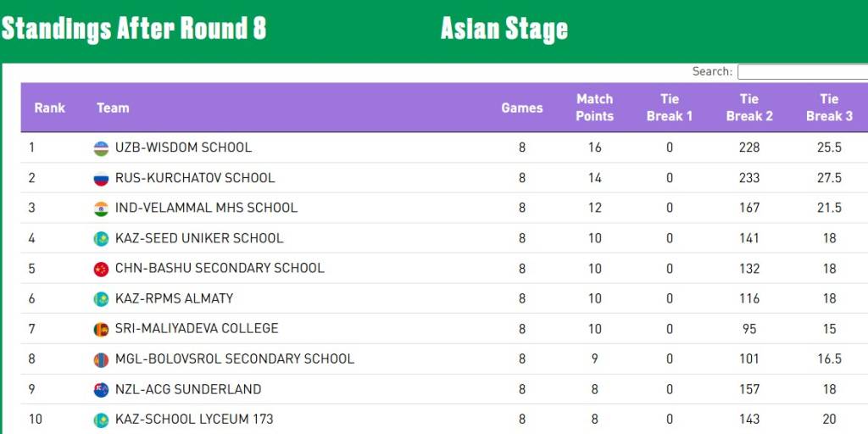868x434 pixels.
Task: Click the Chinese flag beside CHN-BASHU SECONDARY SCHOOL
Action: coord(101,268)
